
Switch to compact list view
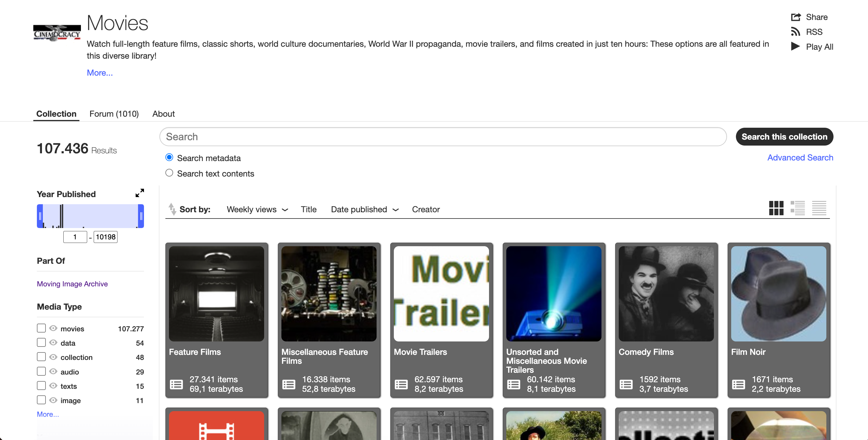[819, 208]
